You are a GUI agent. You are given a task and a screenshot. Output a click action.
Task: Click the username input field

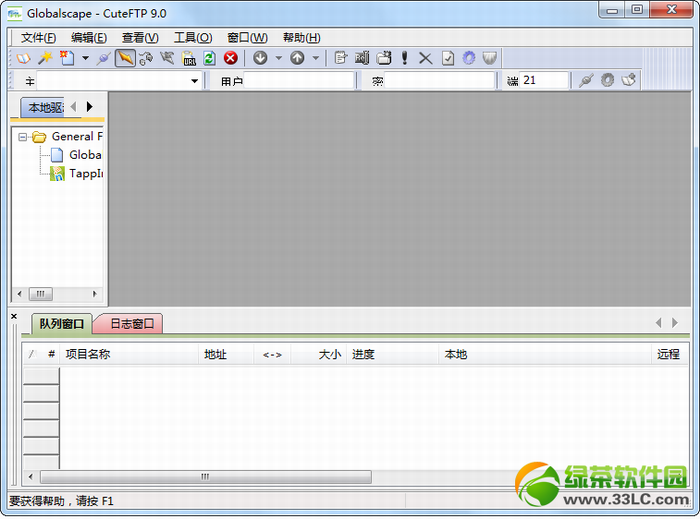299,81
